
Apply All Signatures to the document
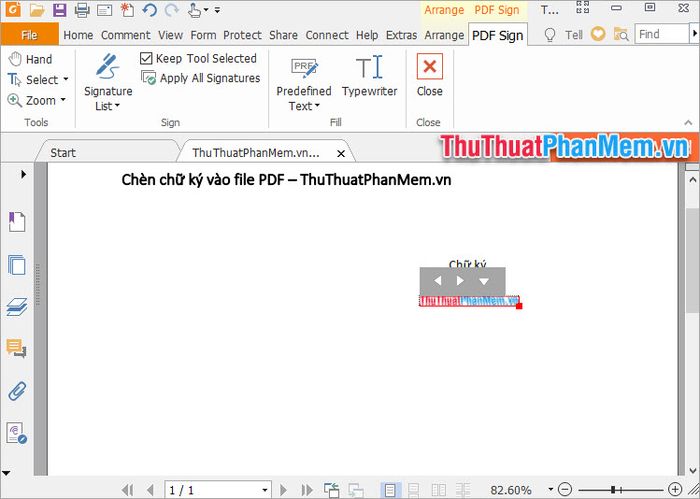pyautogui.click(x=200, y=78)
